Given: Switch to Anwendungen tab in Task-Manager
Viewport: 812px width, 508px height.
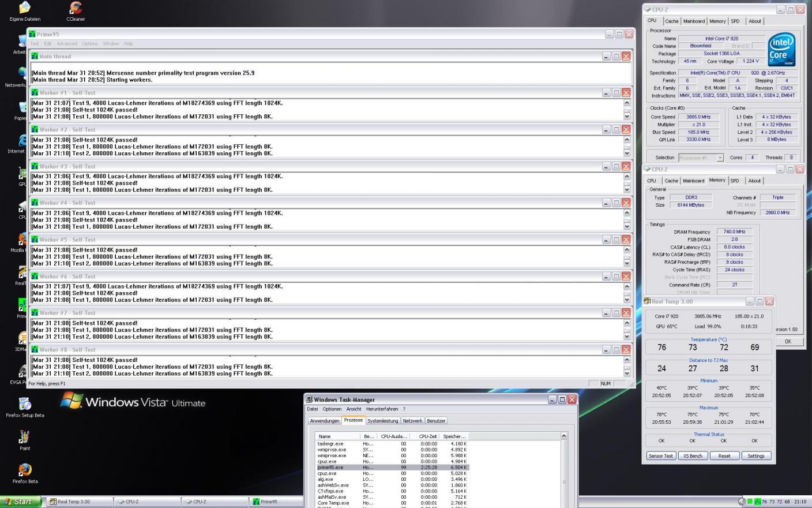Looking at the screenshot, I should (x=325, y=421).
